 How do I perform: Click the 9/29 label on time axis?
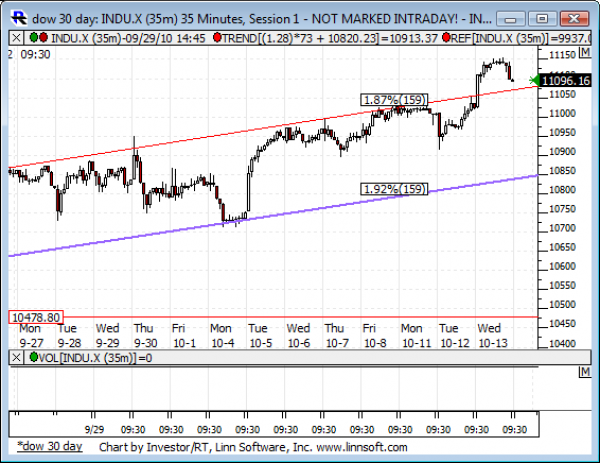click(x=94, y=429)
